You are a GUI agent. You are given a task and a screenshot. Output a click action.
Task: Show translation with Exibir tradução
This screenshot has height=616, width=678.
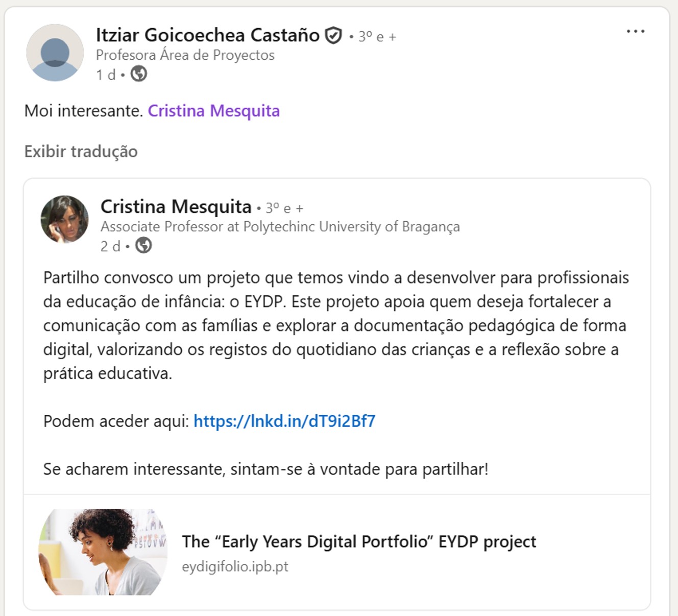pos(81,152)
